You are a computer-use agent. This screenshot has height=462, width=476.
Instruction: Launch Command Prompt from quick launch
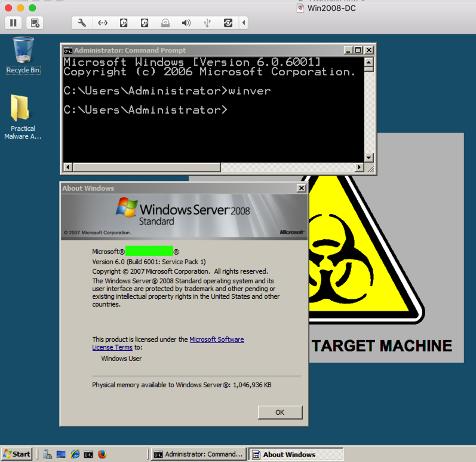(88, 455)
